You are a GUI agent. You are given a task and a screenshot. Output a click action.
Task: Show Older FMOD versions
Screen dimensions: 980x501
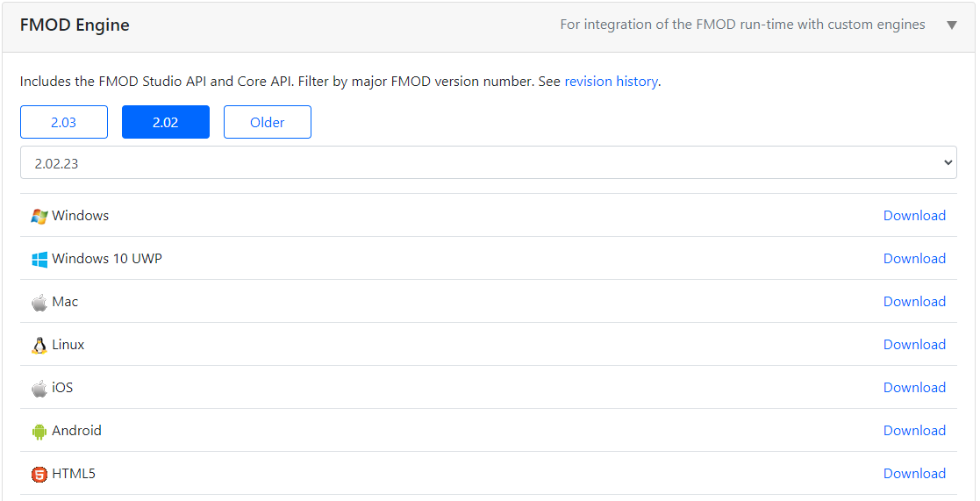pos(268,122)
